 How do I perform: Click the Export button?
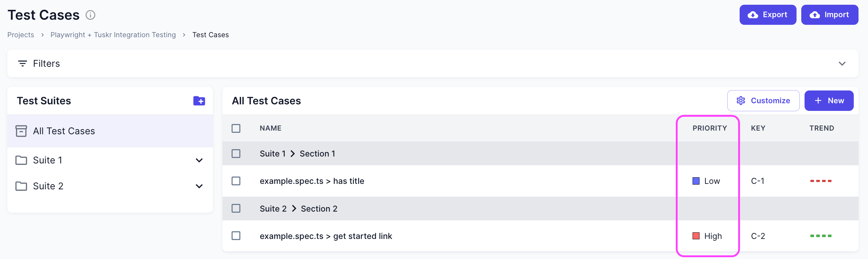(x=768, y=15)
